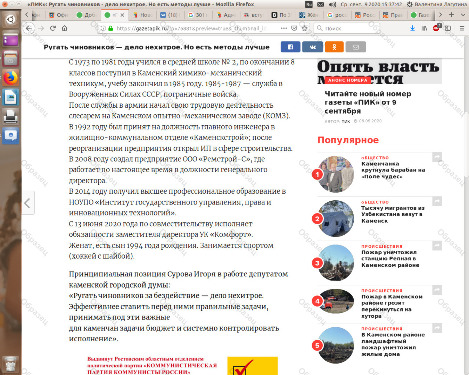This screenshot has width=469, height=375.
Task: Open article about Поле чудес
Action: 393,170
